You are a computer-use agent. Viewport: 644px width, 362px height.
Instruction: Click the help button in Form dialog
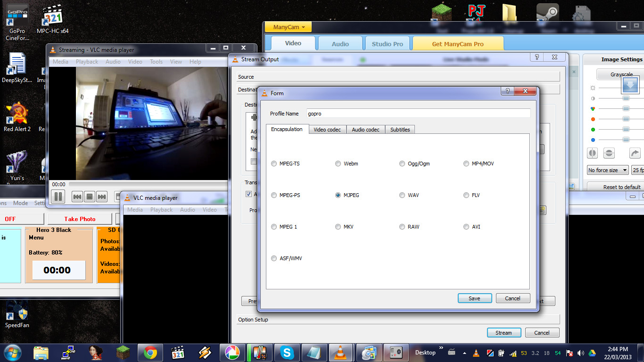507,91
